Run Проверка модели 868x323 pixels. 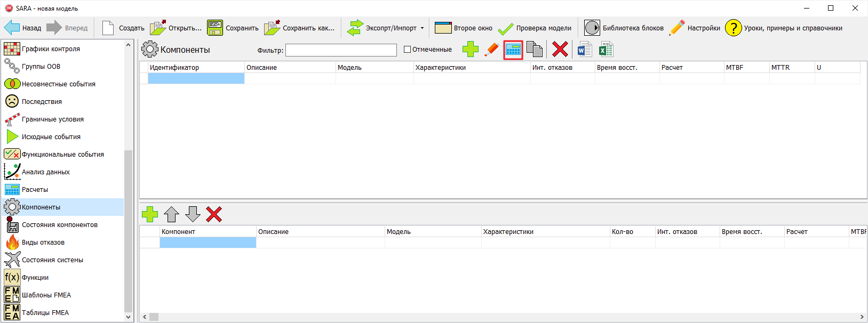tap(535, 28)
